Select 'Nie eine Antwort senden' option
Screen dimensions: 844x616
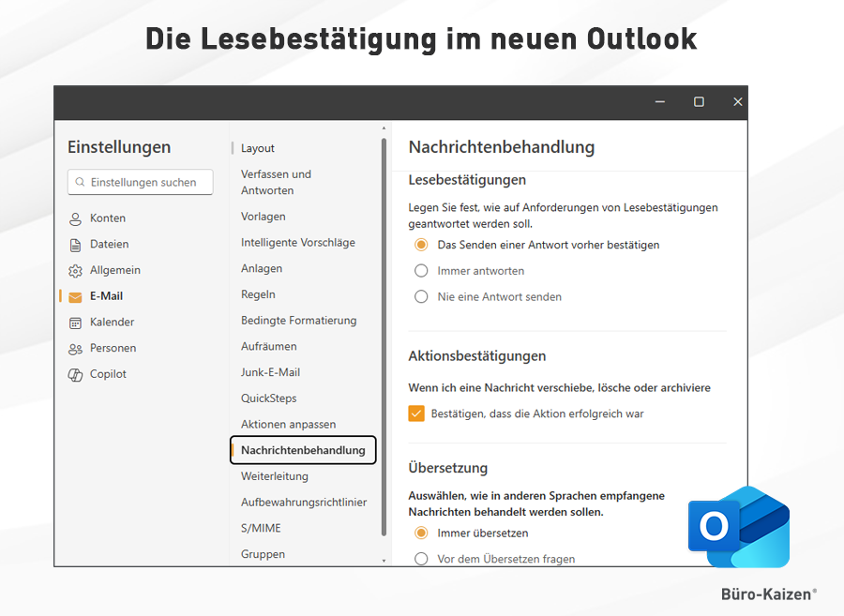pyautogui.click(x=421, y=297)
